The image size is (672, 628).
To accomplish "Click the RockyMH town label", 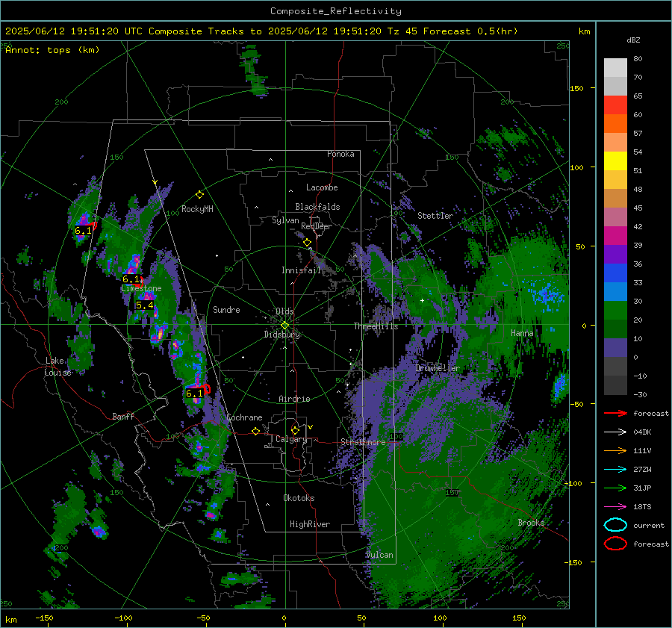I will point(197,209).
